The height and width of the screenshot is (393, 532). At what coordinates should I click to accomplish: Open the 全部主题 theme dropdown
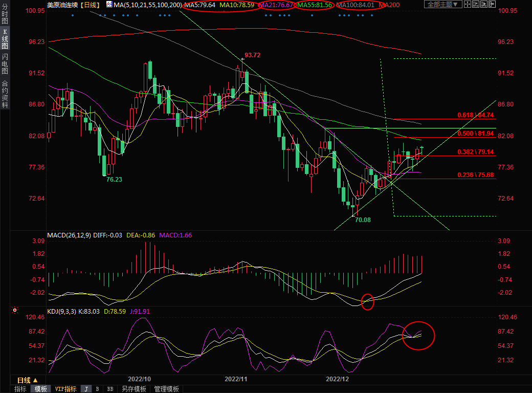coord(443,5)
